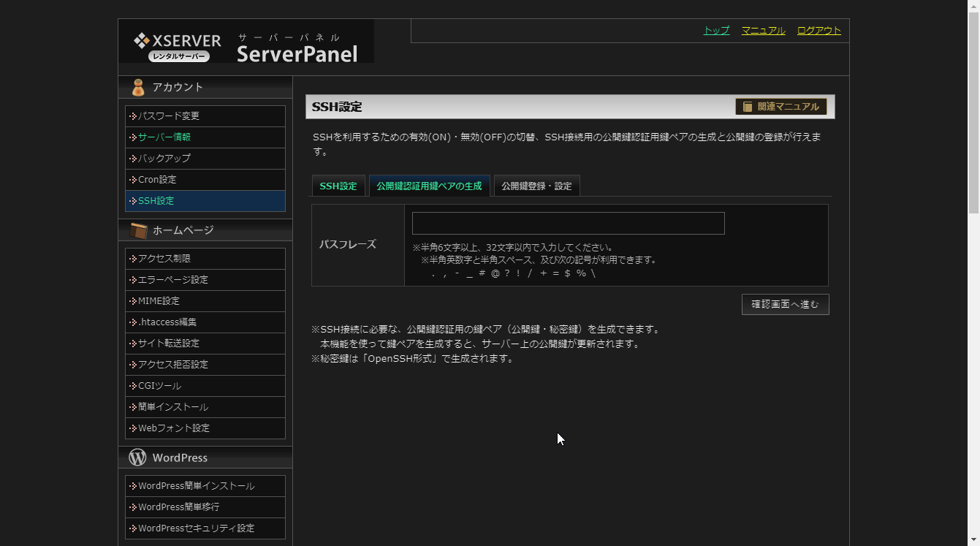
Task: Select サーバー情報 from the sidebar
Action: click(164, 137)
